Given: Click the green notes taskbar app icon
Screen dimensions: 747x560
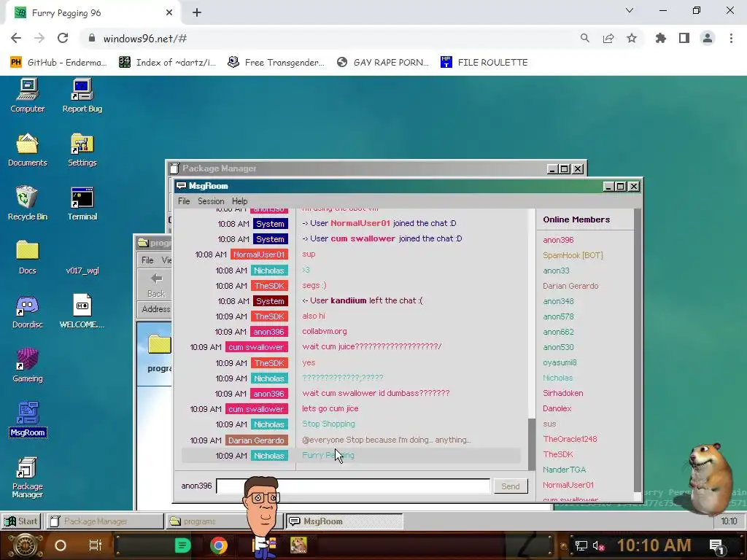Looking at the screenshot, I should click(182, 545).
